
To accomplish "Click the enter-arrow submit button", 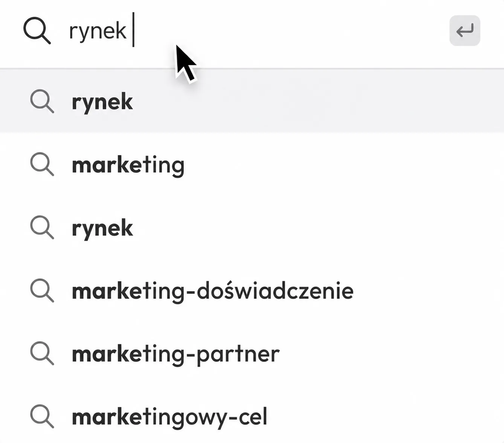I will (x=464, y=31).
